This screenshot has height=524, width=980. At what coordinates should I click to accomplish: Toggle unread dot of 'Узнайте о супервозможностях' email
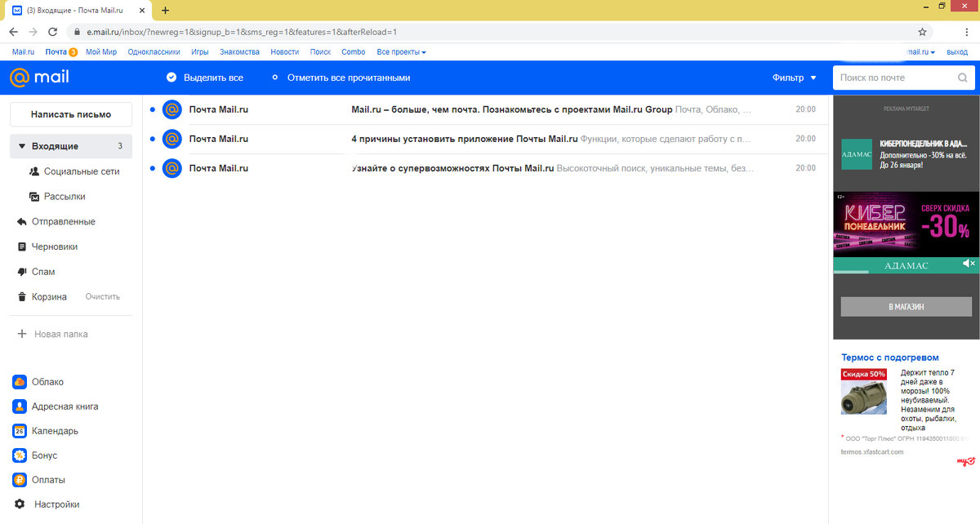click(153, 168)
